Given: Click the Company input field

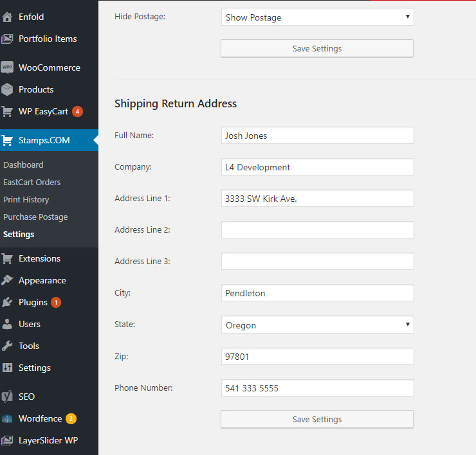Looking at the screenshot, I should tap(317, 167).
